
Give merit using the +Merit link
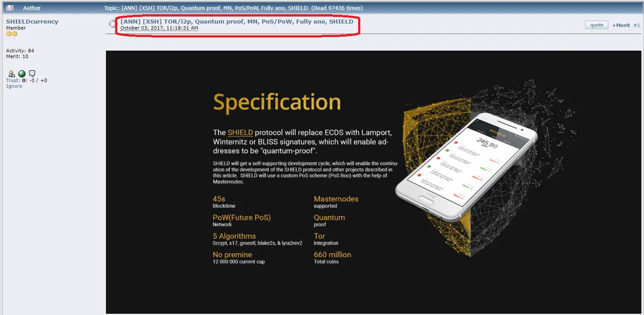[x=621, y=25]
